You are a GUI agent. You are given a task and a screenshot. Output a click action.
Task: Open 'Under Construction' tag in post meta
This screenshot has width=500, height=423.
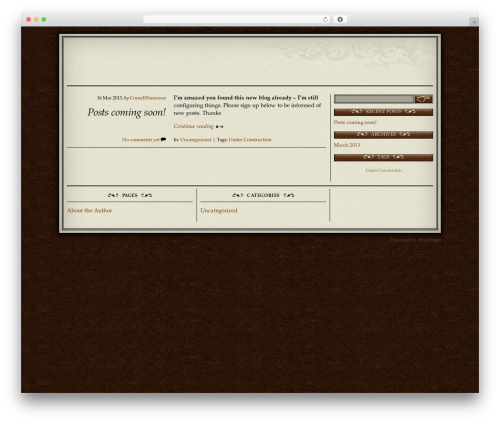click(x=250, y=140)
